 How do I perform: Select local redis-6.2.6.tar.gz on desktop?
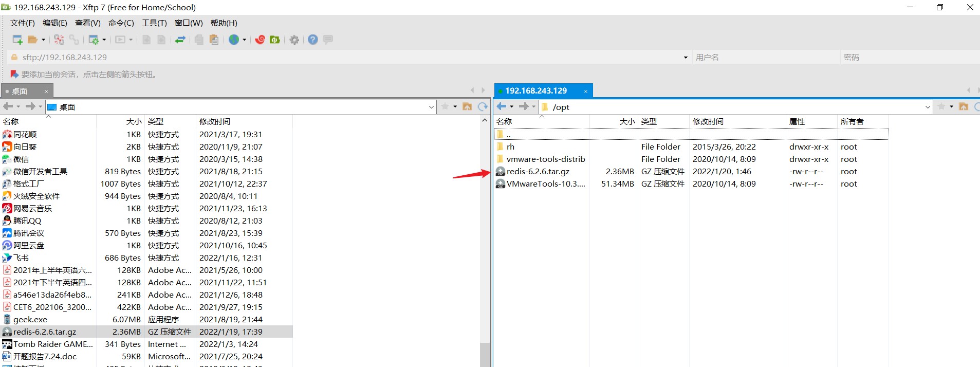point(147,332)
